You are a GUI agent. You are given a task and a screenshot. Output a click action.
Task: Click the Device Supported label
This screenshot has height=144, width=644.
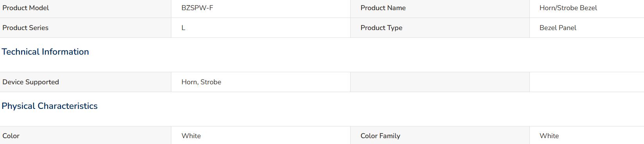31,82
